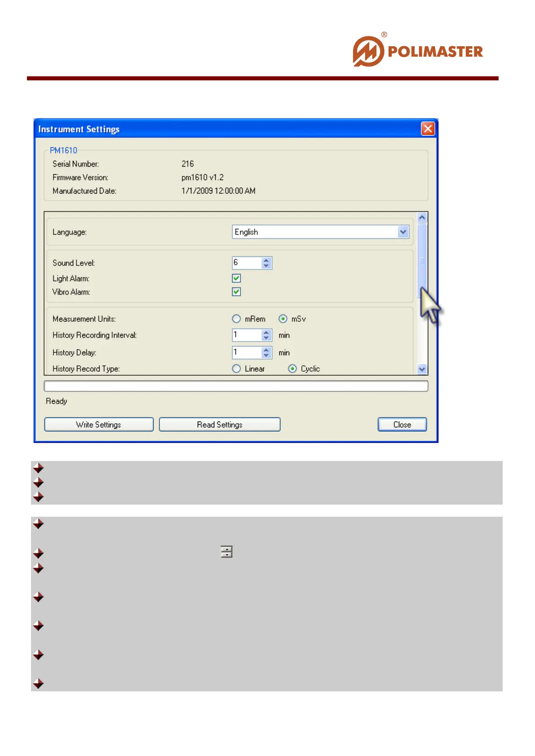Image resolution: width=535 pixels, height=756 pixels.
Task: Click the serial number value 216
Action: pyautogui.click(x=188, y=164)
